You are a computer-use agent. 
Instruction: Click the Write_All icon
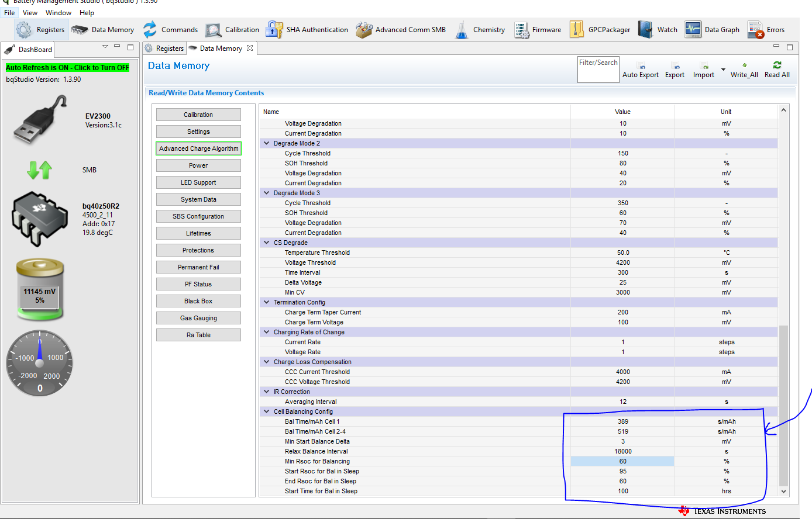(x=744, y=65)
